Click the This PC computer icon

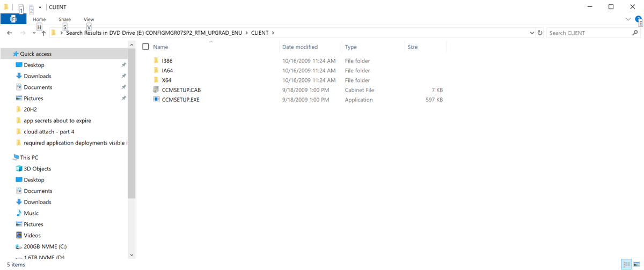point(16,157)
